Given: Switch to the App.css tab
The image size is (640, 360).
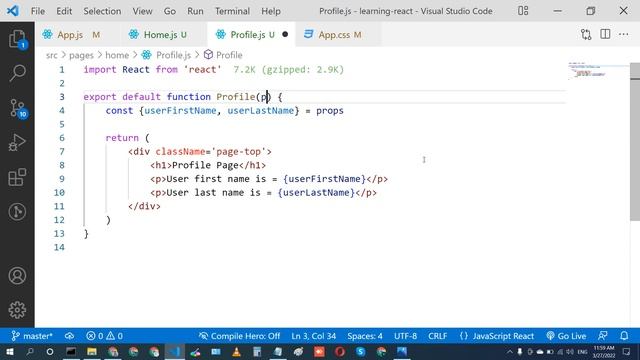Looking at the screenshot, I should click(x=338, y=35).
